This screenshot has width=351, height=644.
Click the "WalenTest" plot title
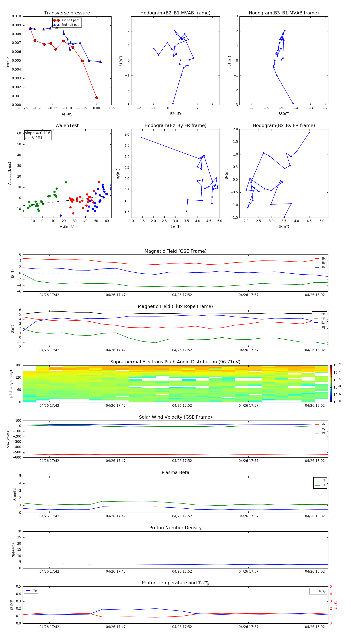67,125
